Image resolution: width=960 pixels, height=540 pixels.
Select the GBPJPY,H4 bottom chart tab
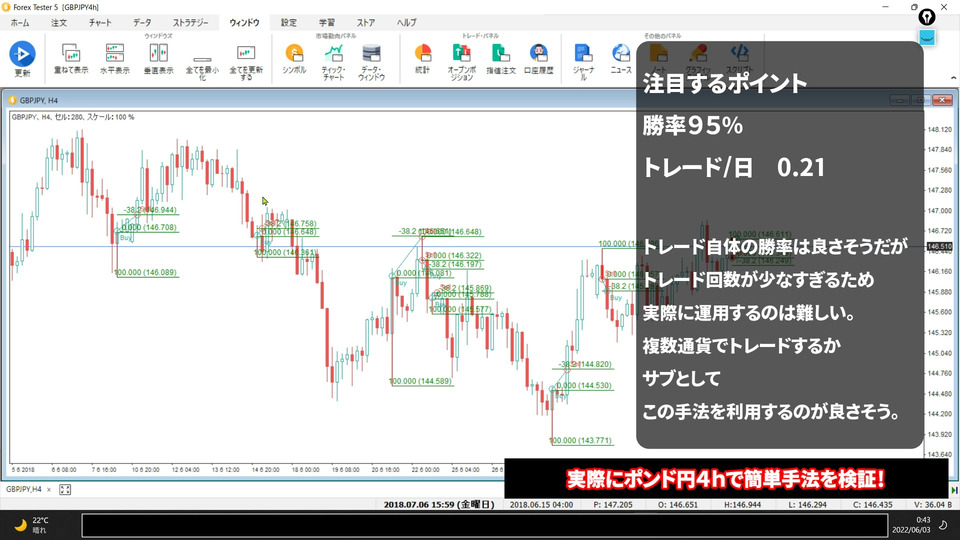24,489
